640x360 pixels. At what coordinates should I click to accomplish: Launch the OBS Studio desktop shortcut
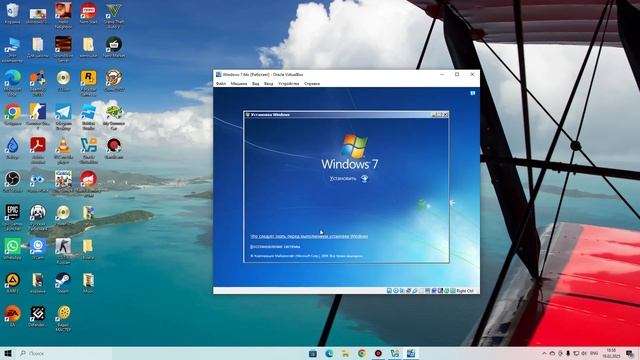click(x=12, y=182)
